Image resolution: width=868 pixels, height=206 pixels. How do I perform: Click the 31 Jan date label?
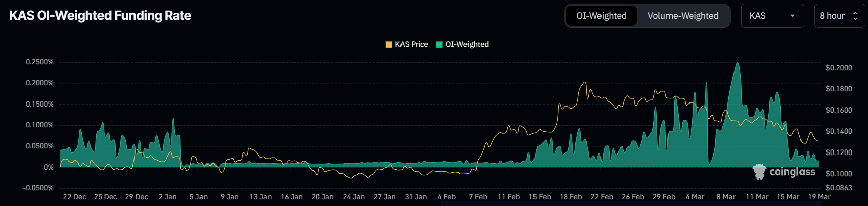(416, 197)
